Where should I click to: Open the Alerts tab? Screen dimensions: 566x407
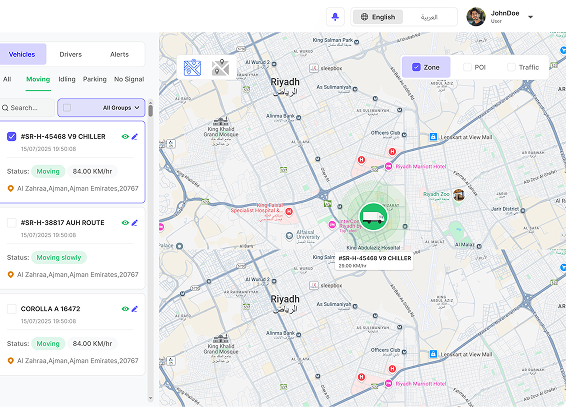click(119, 54)
